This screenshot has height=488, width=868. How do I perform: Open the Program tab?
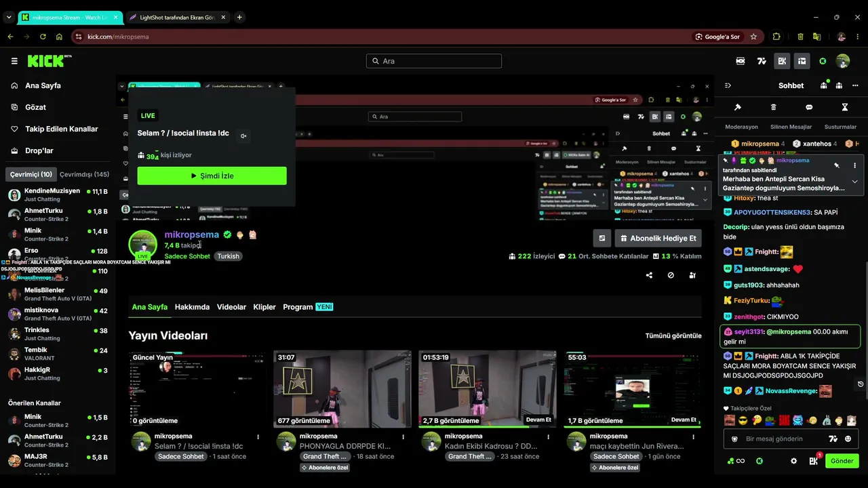click(x=308, y=307)
